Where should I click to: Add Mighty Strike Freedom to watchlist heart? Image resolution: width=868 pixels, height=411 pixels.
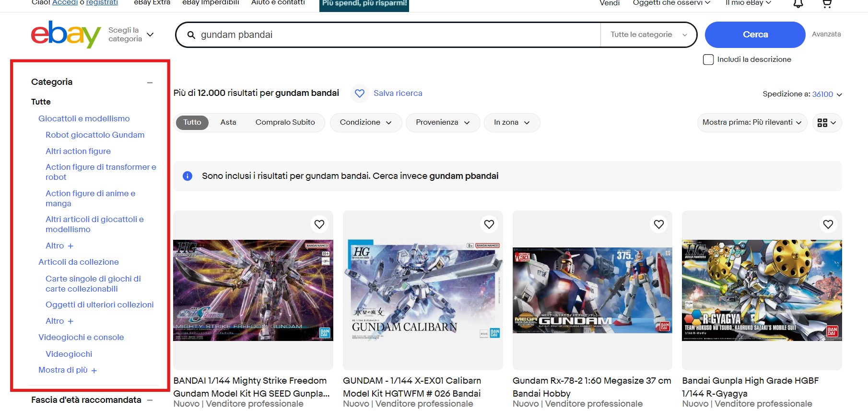319,224
